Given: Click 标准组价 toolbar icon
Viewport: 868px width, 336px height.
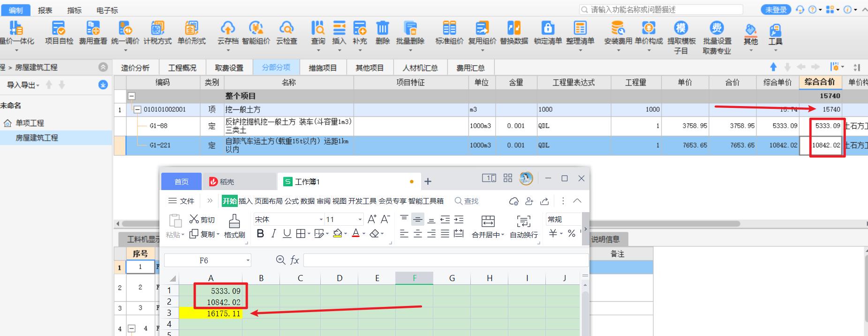Looking at the screenshot, I should coord(449,33).
